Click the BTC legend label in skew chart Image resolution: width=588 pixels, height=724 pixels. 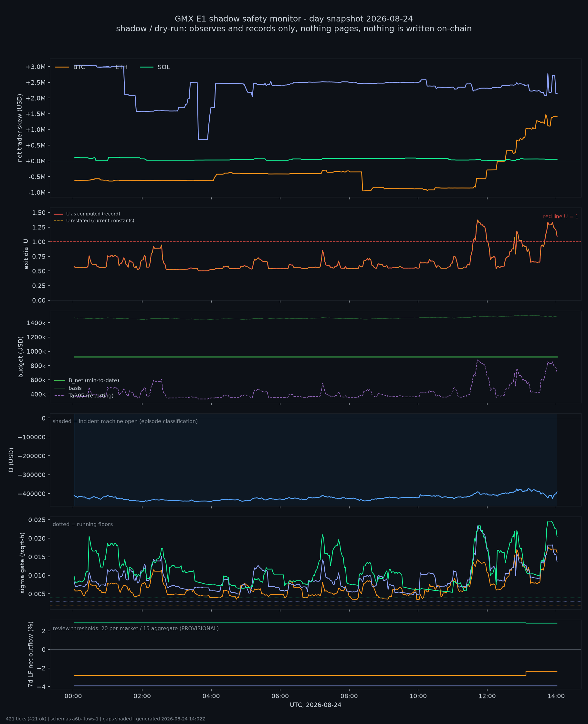[x=79, y=67]
